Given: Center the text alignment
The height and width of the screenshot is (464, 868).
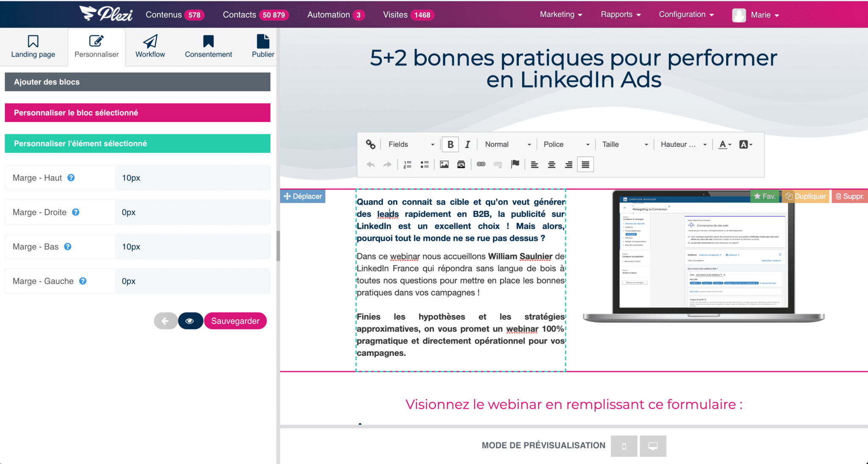Looking at the screenshot, I should point(551,165).
